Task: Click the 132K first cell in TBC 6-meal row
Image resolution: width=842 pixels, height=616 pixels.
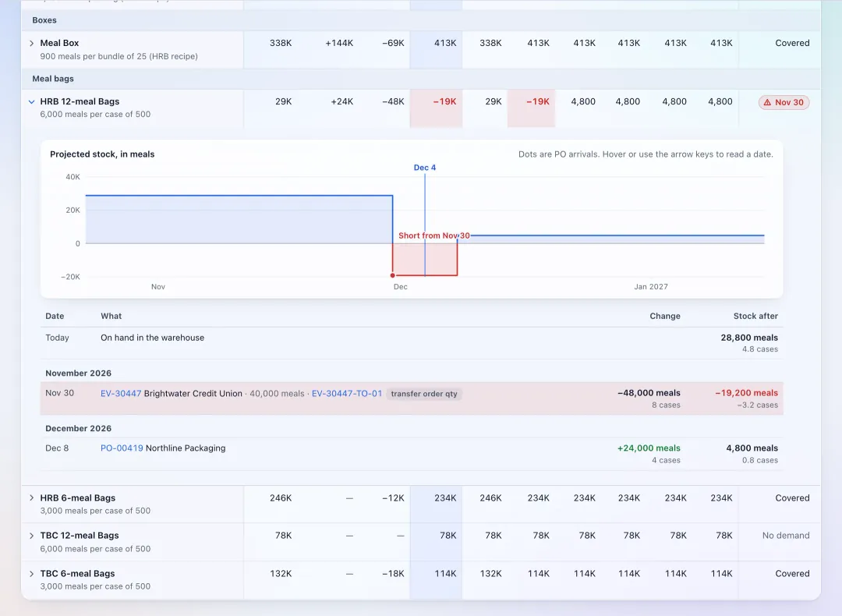Action: (281, 574)
